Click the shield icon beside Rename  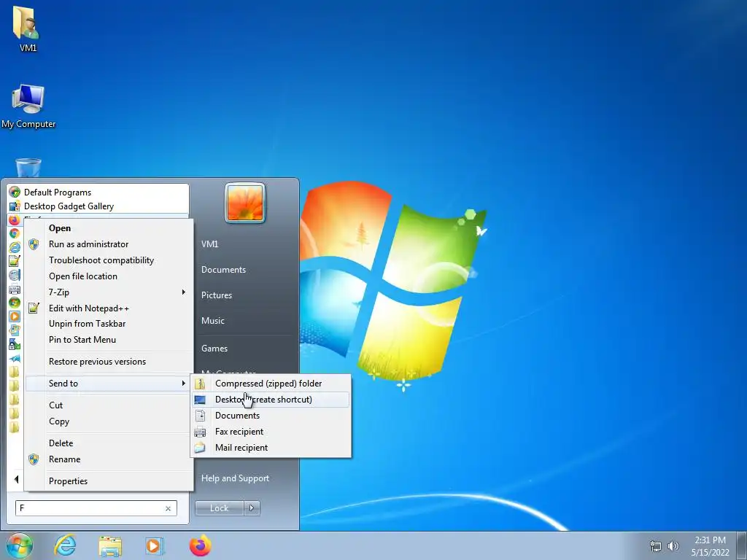pyautogui.click(x=34, y=459)
